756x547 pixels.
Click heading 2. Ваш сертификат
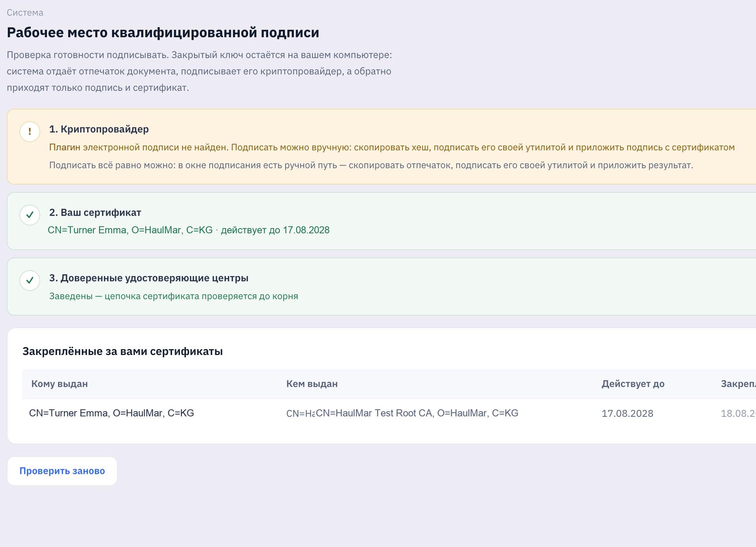[x=95, y=213]
